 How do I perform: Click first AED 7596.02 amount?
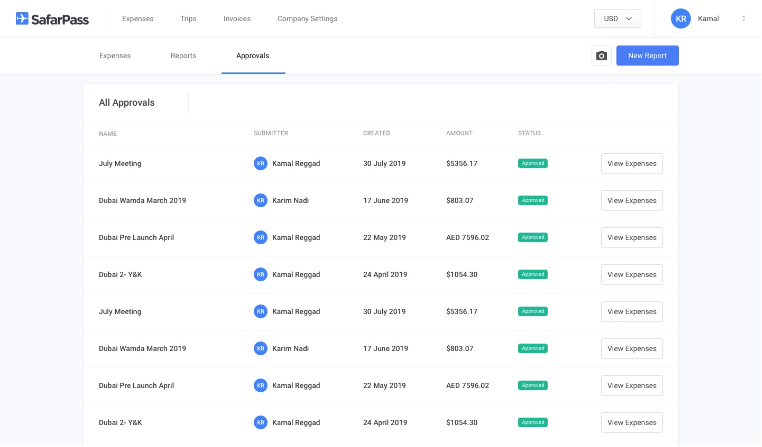(468, 237)
